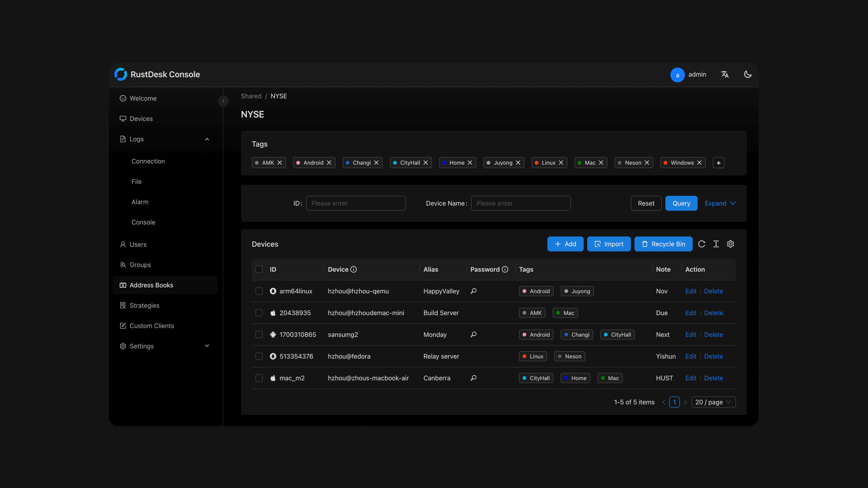Check the mac_m2 row checkbox
Viewport: 868px width, 488px height.
coord(259,378)
